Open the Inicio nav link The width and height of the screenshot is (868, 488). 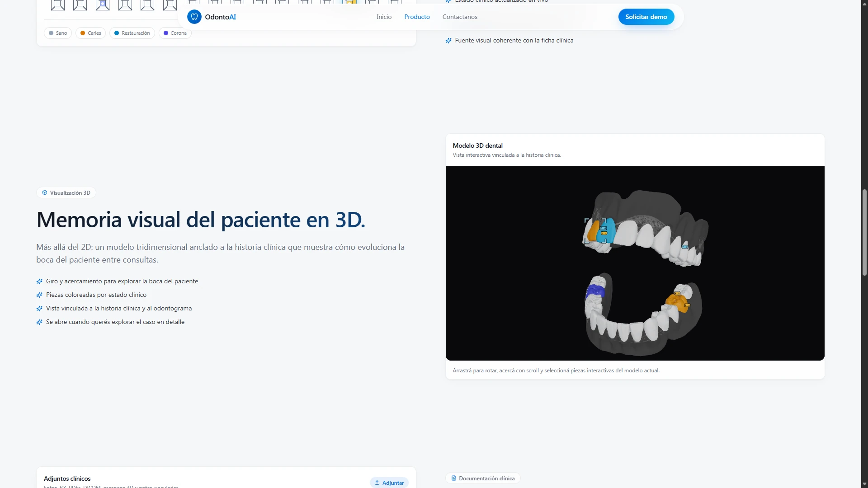[384, 17]
